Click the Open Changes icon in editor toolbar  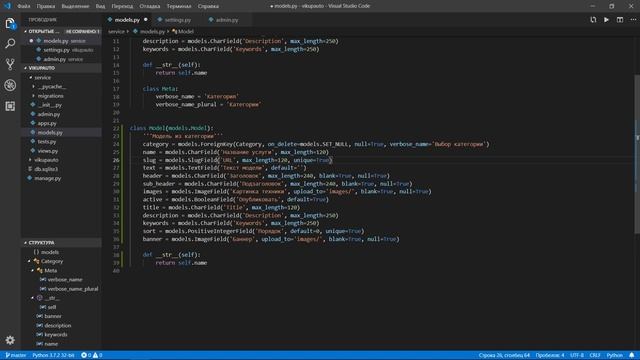(x=593, y=20)
